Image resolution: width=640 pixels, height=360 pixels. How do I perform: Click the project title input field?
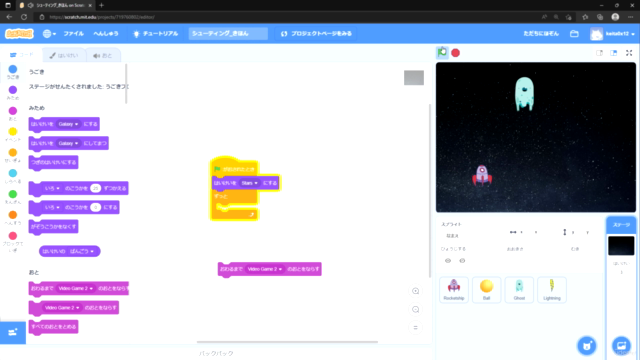[228, 33]
